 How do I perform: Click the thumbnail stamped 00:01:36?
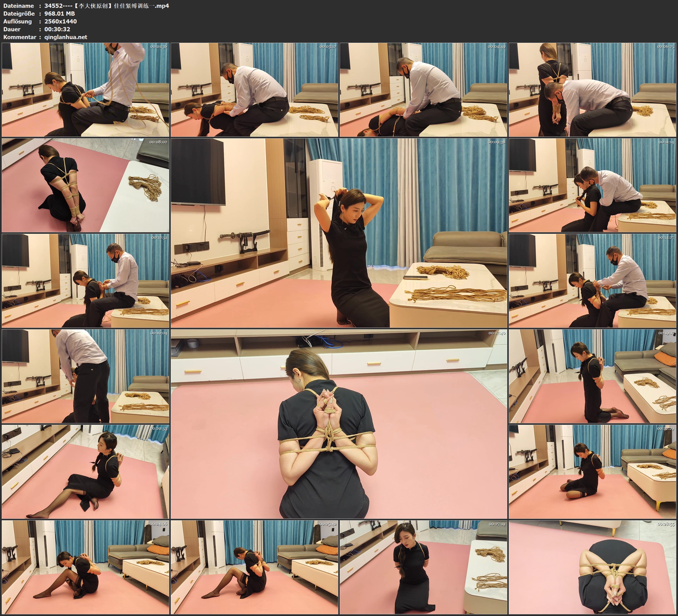point(85,90)
